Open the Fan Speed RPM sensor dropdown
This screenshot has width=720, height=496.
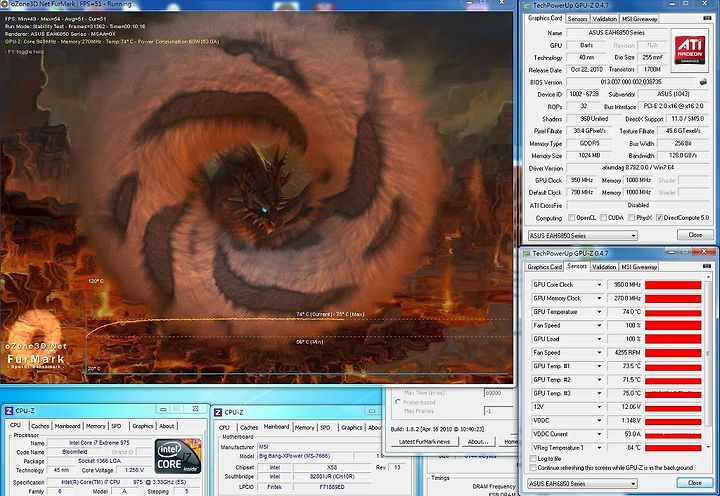599,353
